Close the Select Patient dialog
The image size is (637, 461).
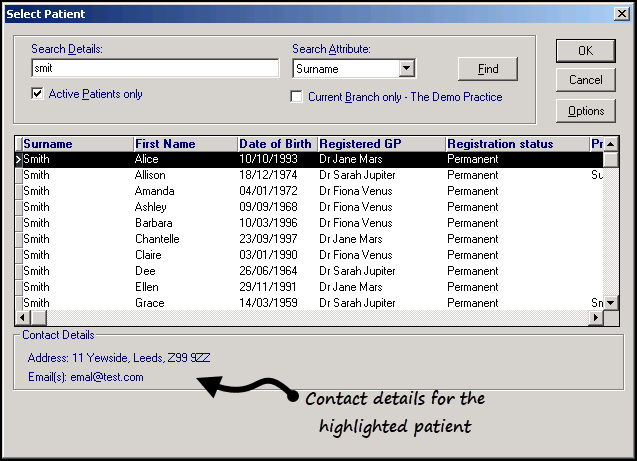click(621, 14)
